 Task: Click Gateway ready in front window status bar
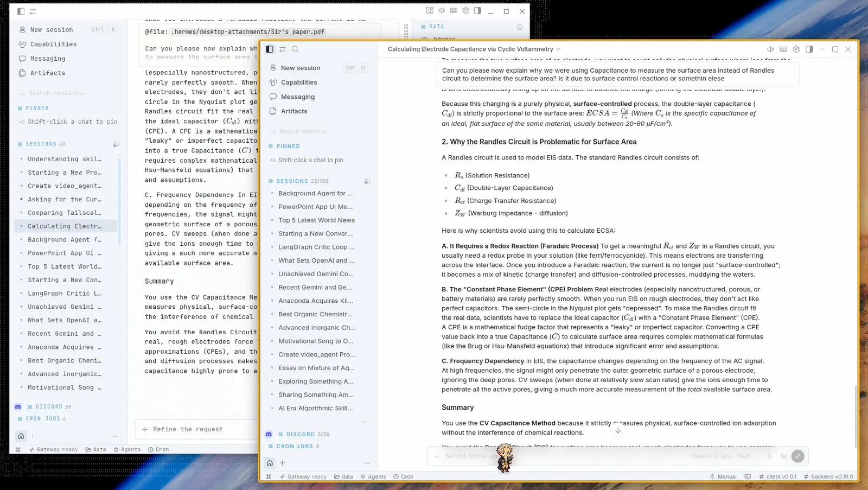pos(303,477)
